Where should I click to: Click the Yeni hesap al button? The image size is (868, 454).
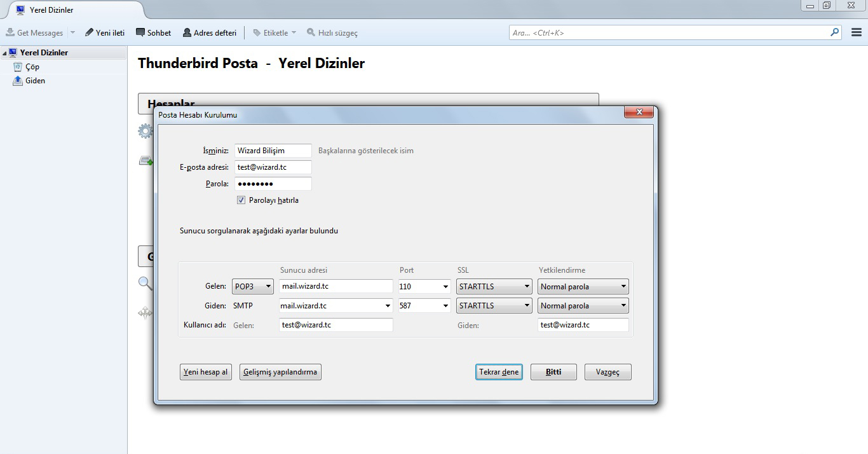point(206,372)
